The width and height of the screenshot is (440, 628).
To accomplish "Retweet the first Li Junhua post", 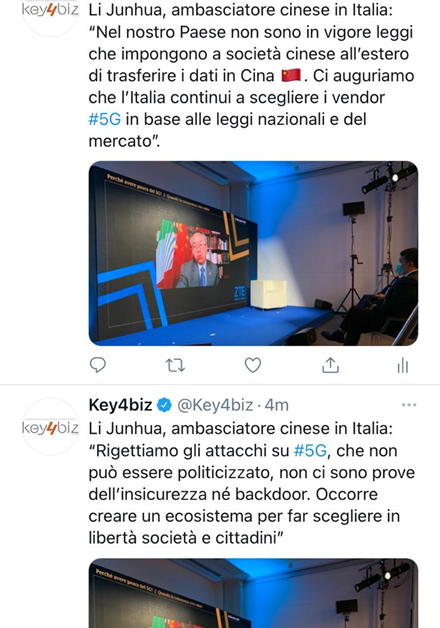I will click(175, 365).
